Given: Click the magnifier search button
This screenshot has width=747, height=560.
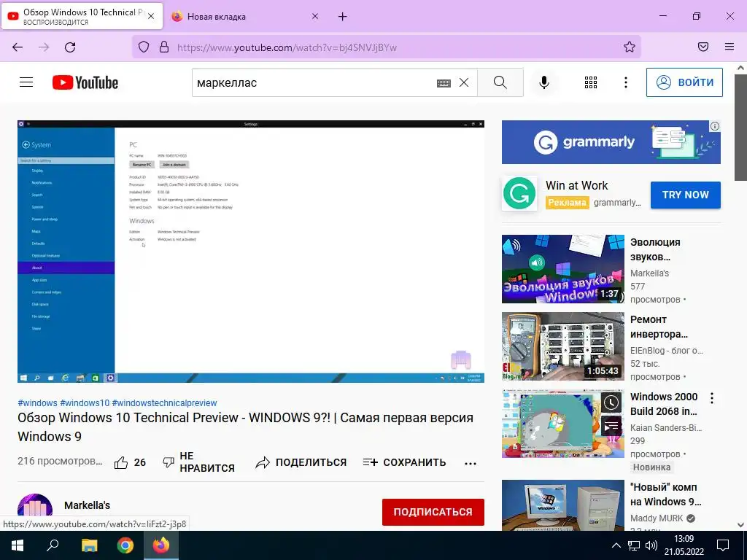Looking at the screenshot, I should 500,82.
